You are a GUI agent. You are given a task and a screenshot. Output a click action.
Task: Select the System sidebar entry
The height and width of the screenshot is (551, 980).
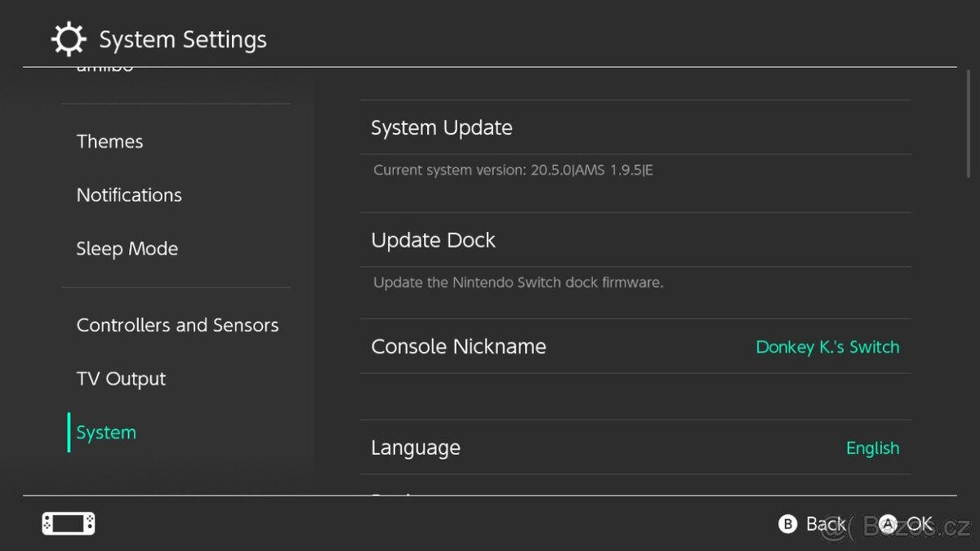(105, 432)
